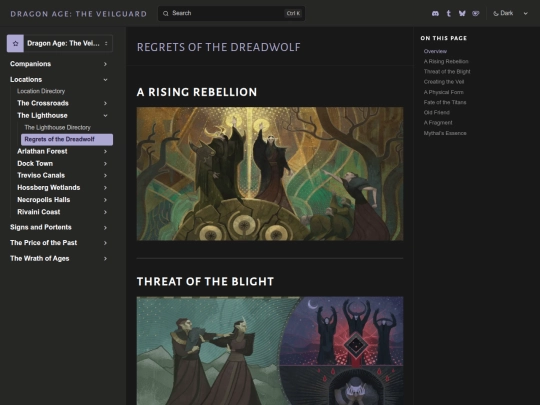Select Regrets of the Dreadwolf sidebar item
Screen dimensions: 540x405
click(x=67, y=139)
